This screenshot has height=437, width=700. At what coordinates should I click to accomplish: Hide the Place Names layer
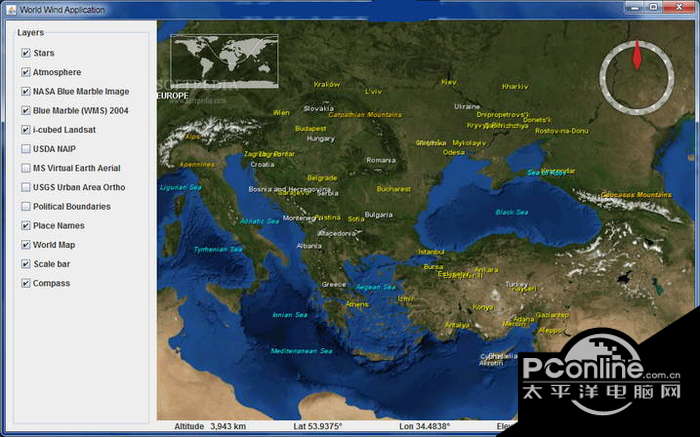click(26, 226)
